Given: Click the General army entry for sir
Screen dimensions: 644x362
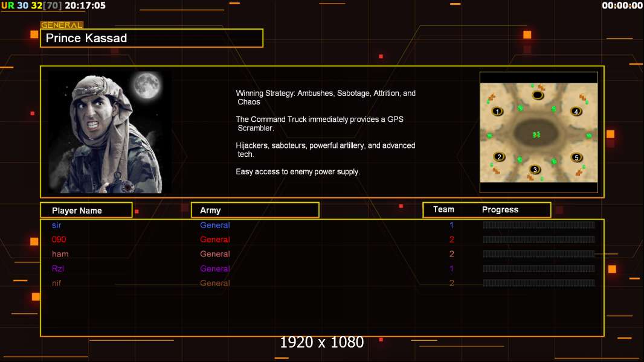Looking at the screenshot, I should pos(215,225).
